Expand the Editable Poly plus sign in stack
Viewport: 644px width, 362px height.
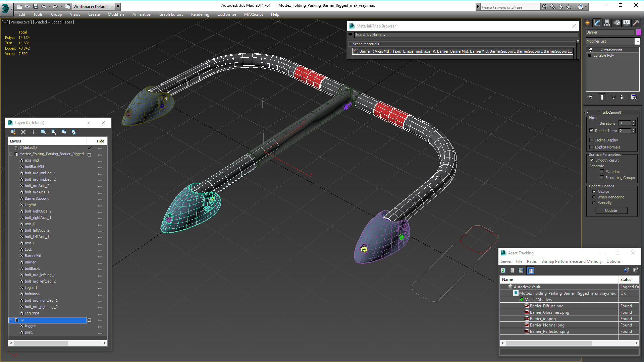tap(590, 55)
